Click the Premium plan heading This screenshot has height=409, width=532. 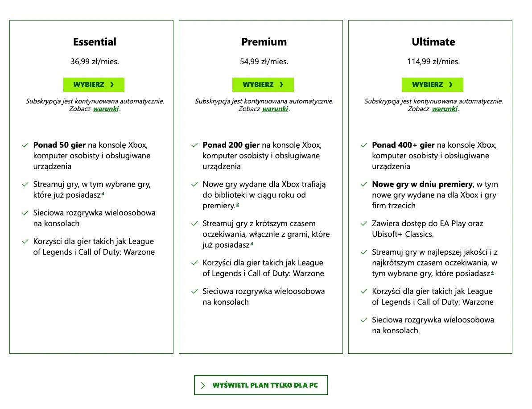click(264, 42)
